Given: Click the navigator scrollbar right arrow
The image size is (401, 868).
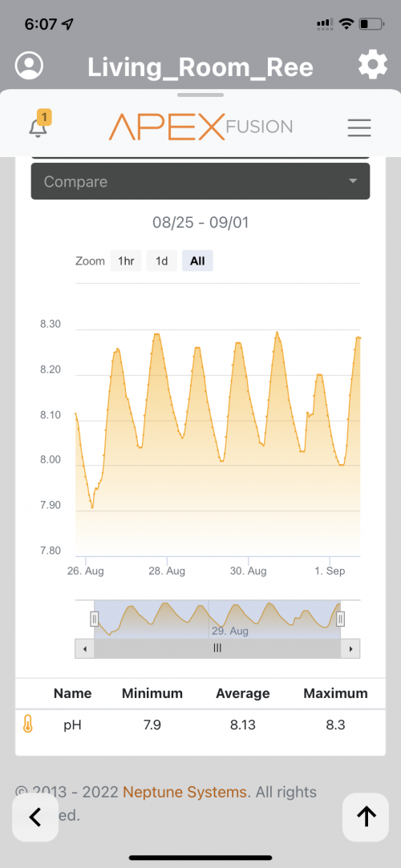Looking at the screenshot, I should pyautogui.click(x=350, y=648).
